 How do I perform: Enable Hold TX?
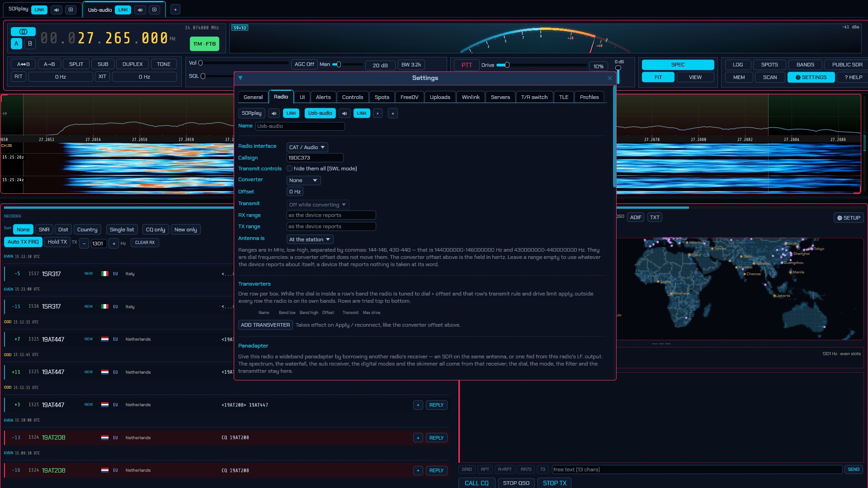click(57, 242)
